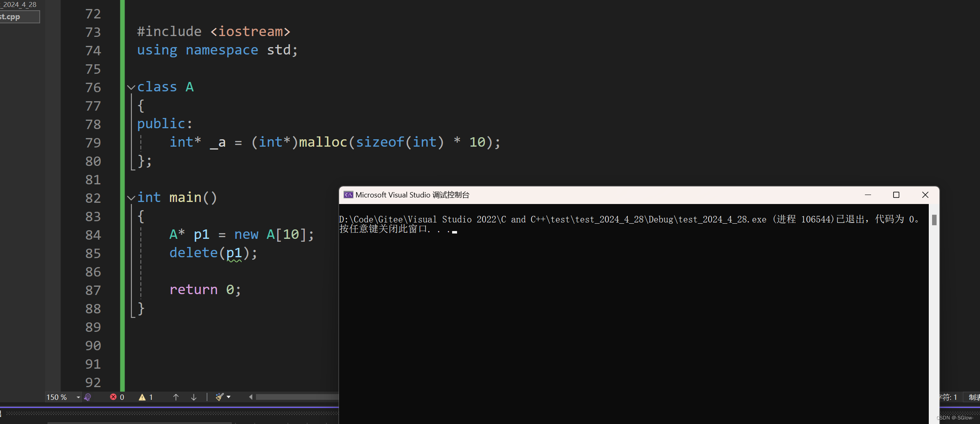Click the '按任意键关闭此窗口' console message
Screen dimensions: 980x424
tap(383, 229)
